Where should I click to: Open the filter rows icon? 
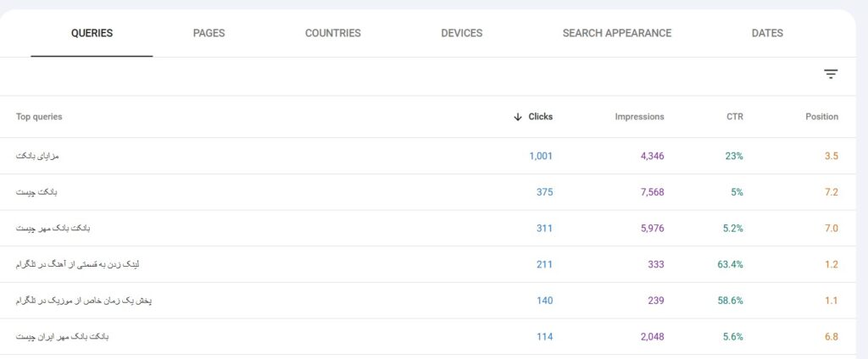click(831, 75)
